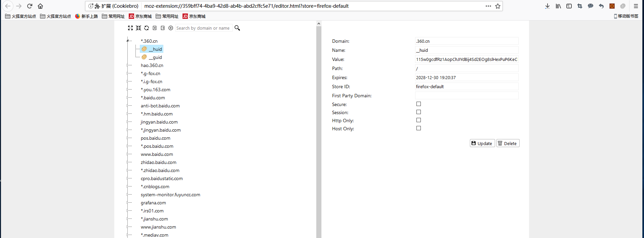Toggle the Secure checkbox
The image size is (644, 238).
coord(418,104)
